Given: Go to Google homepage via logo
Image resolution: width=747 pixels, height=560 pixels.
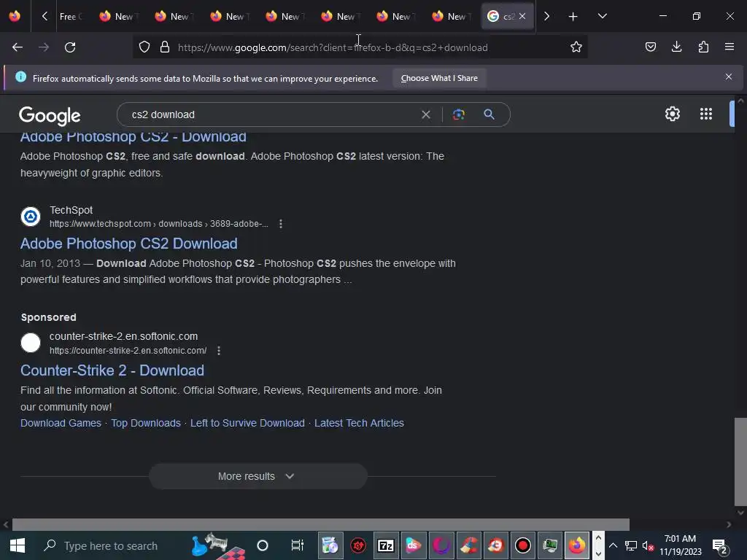Looking at the screenshot, I should (50, 116).
